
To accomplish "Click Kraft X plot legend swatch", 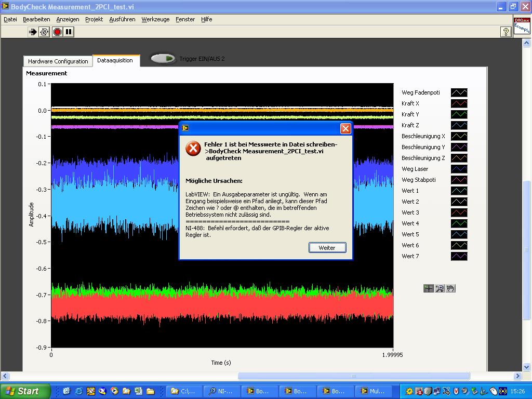I will point(459,103).
